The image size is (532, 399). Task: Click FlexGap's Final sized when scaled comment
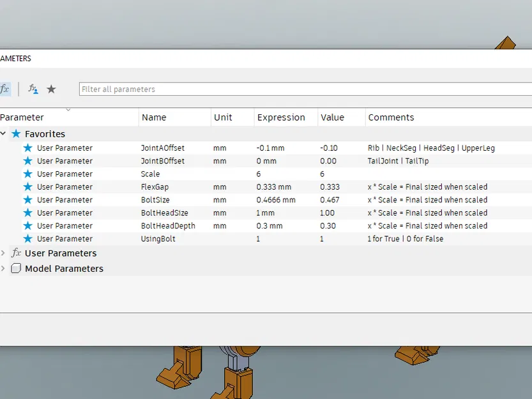[427, 187]
